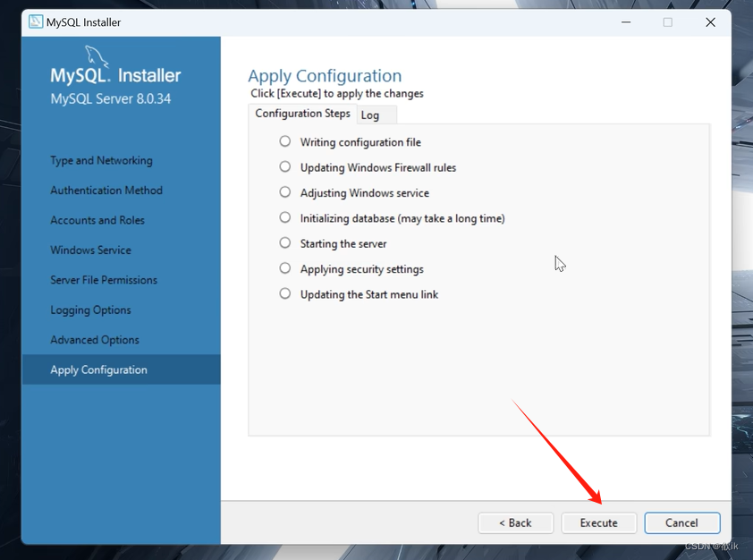The height and width of the screenshot is (560, 753).
Task: Click the Updating the Start menu link circle
Action: pyautogui.click(x=284, y=293)
